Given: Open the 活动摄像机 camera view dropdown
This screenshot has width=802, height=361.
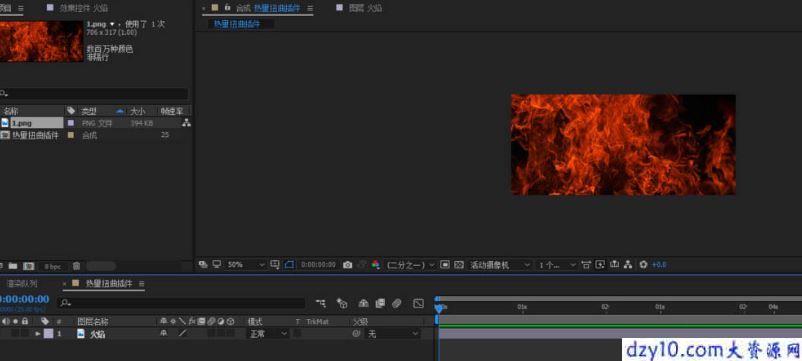Looking at the screenshot, I should 500,265.
